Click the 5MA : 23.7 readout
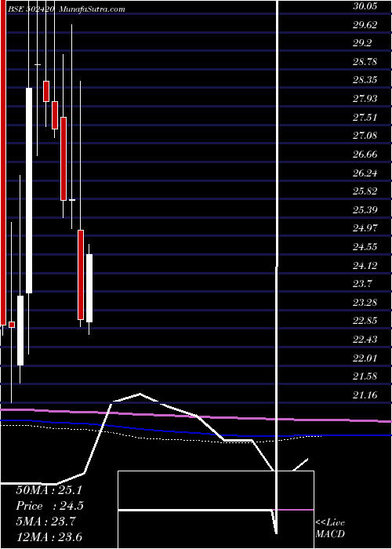 pyautogui.click(x=45, y=522)
